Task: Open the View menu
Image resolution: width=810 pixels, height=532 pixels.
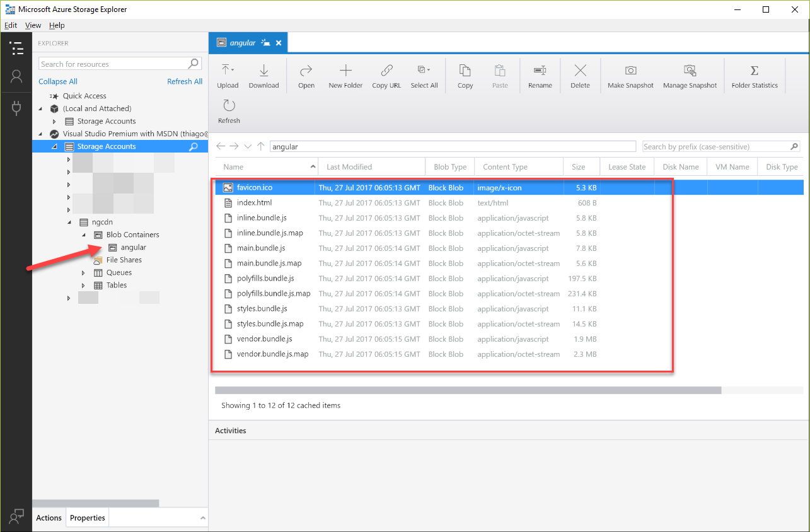Action: point(33,25)
